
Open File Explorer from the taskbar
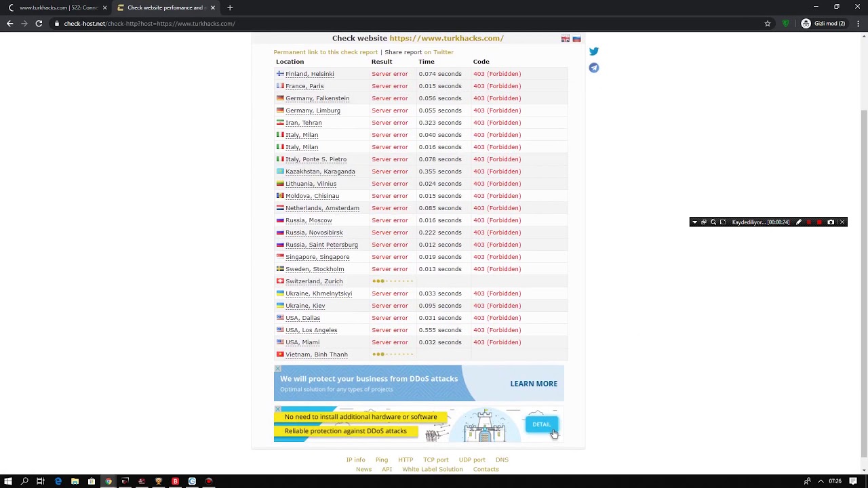click(75, 481)
